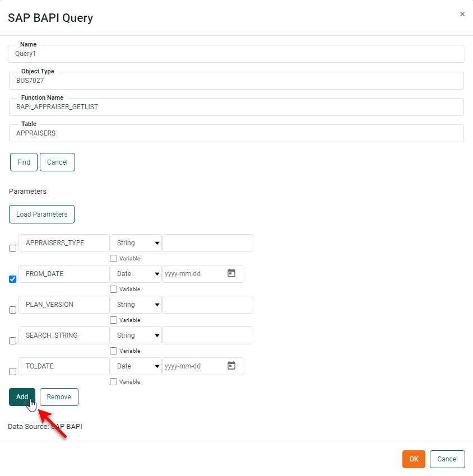The image size is (473, 476).
Task: Click the Load Parameters button
Action: [x=41, y=214]
